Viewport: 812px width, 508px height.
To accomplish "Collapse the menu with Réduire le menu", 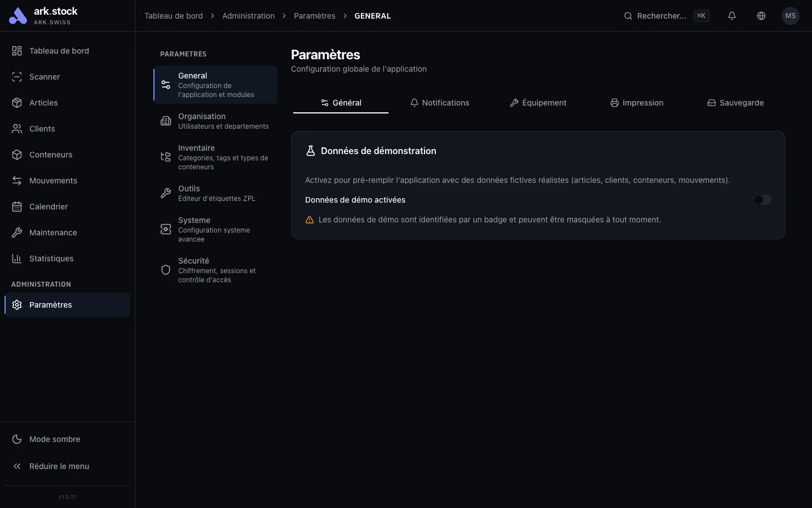I will pyautogui.click(x=59, y=466).
